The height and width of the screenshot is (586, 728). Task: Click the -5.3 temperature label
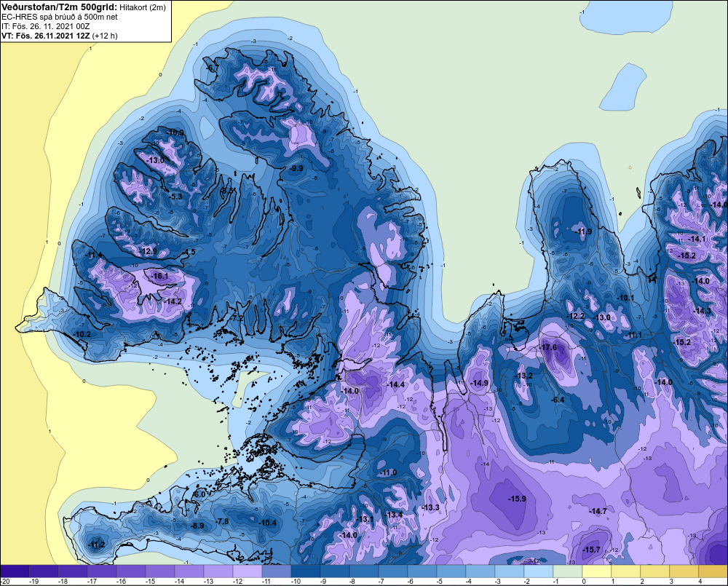176,197
